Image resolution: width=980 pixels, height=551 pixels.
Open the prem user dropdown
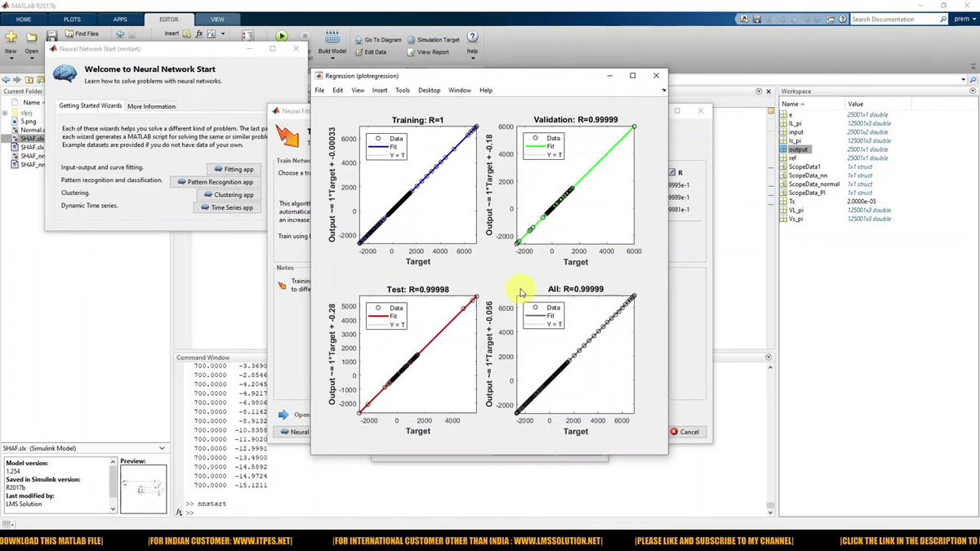tap(965, 19)
